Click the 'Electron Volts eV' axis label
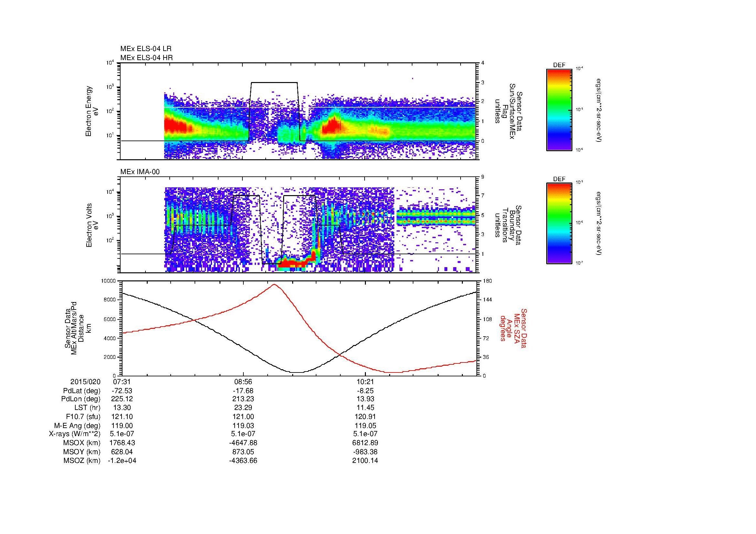 92,225
